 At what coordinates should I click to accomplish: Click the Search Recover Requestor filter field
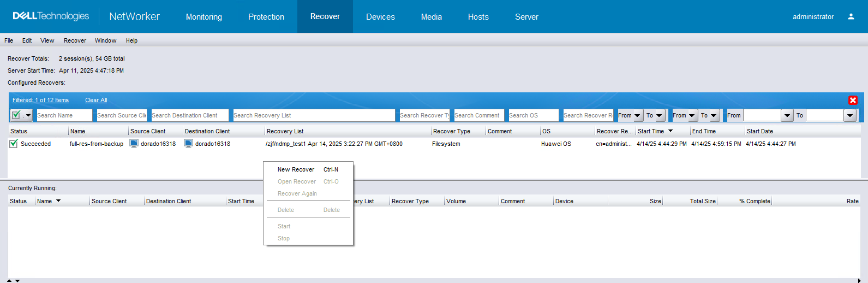click(588, 115)
